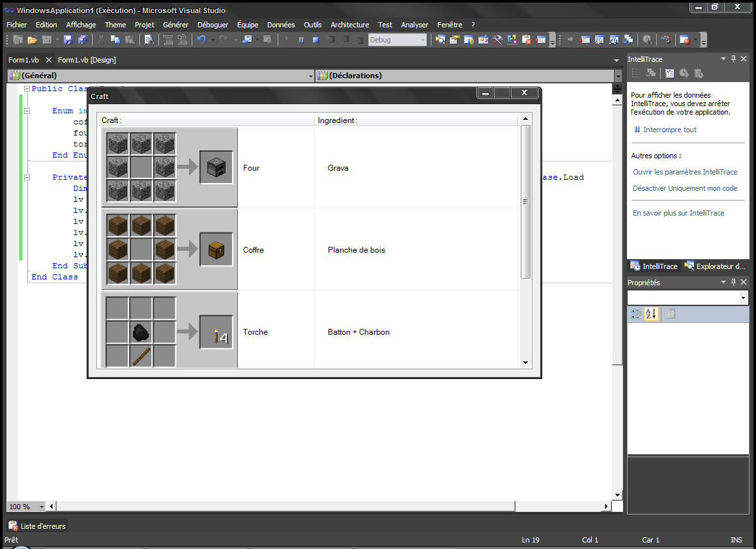
Task: Click the Craft list scroll down arrow
Action: point(525,363)
